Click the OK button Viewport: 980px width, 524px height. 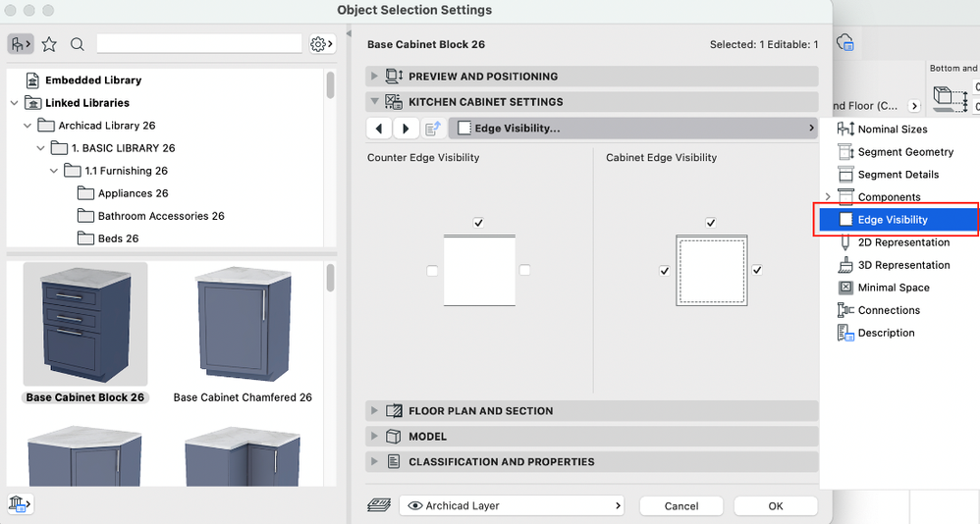tap(776, 506)
